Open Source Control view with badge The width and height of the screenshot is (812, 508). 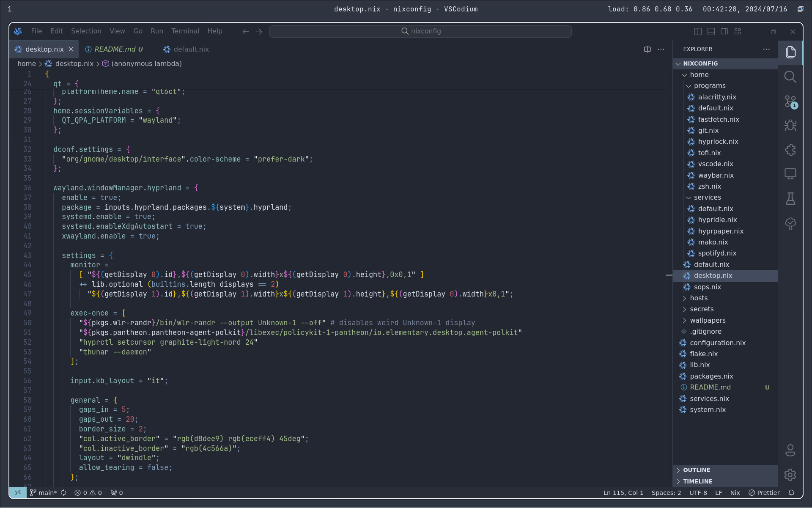pos(790,102)
